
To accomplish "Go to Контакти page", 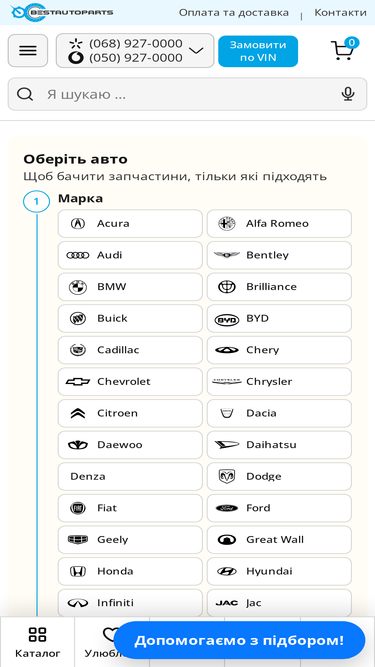I will click(x=340, y=13).
